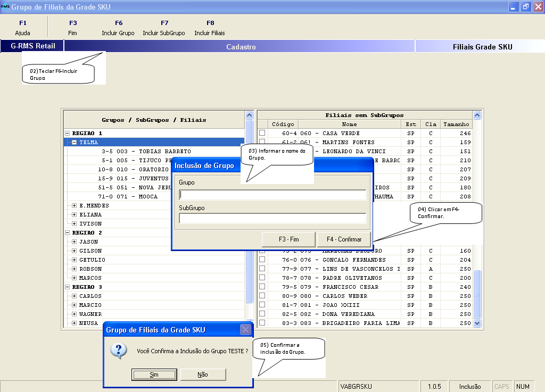Expand the MARCOS subgroup node
The image size is (545, 392).
pos(74,278)
